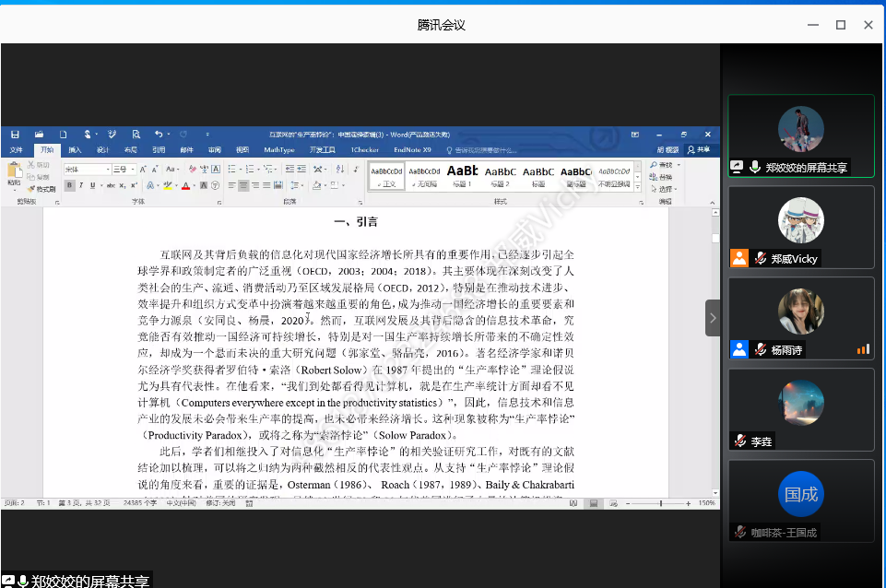Collapse the participant panel with the chevron

point(713,318)
